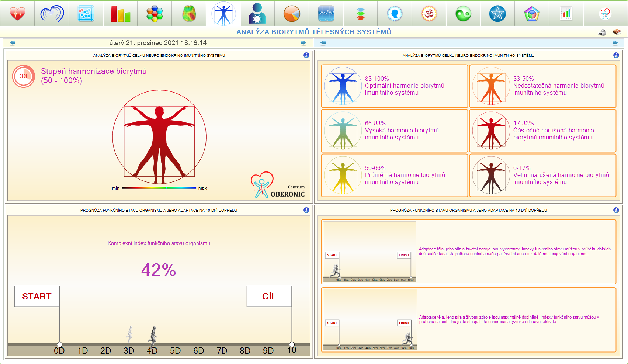This screenshot has height=364, width=628.
Task: Select the 50-66% average harmony card
Action: tap(395, 175)
